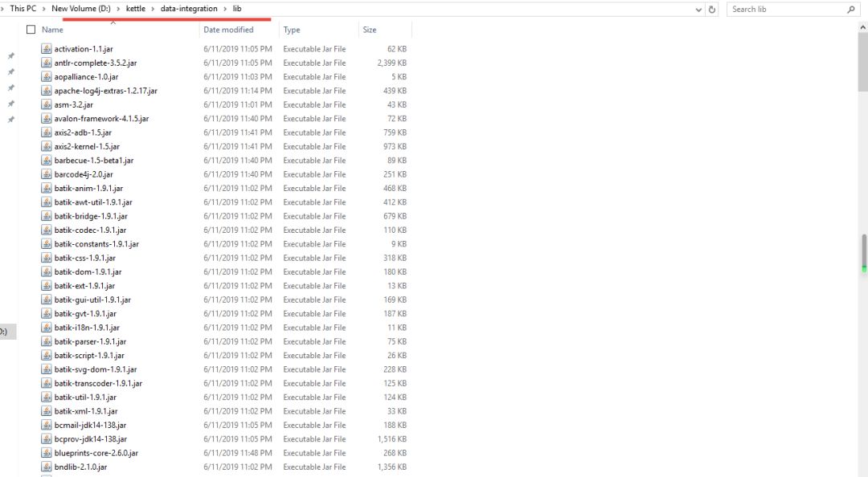868x477 pixels.
Task: Go to 'New Volume (D:)' in breadcrumb
Action: [81, 9]
